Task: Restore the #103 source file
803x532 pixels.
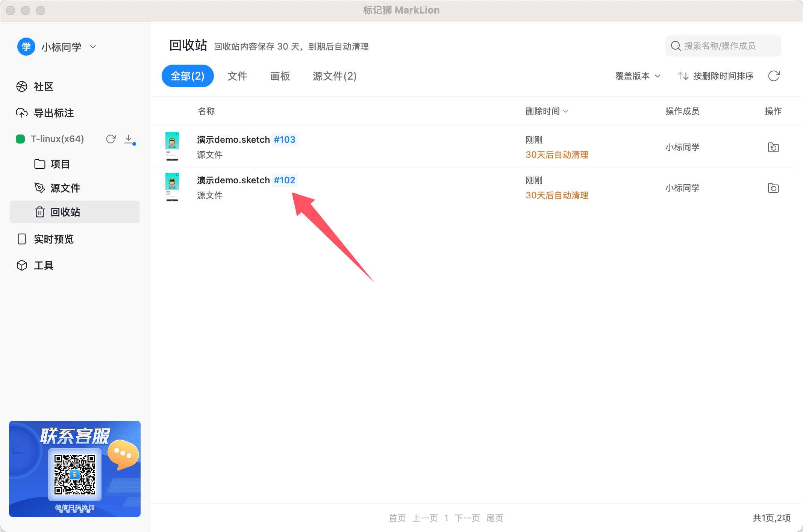Action: tap(773, 147)
